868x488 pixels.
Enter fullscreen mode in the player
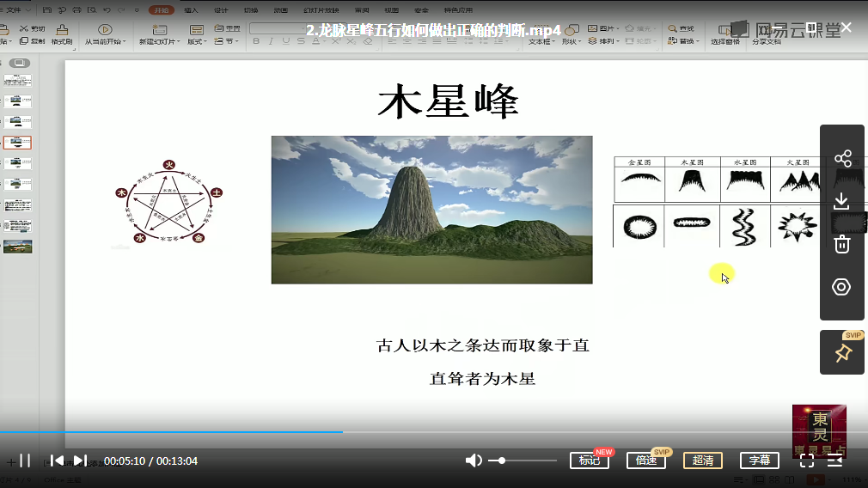[x=807, y=461]
